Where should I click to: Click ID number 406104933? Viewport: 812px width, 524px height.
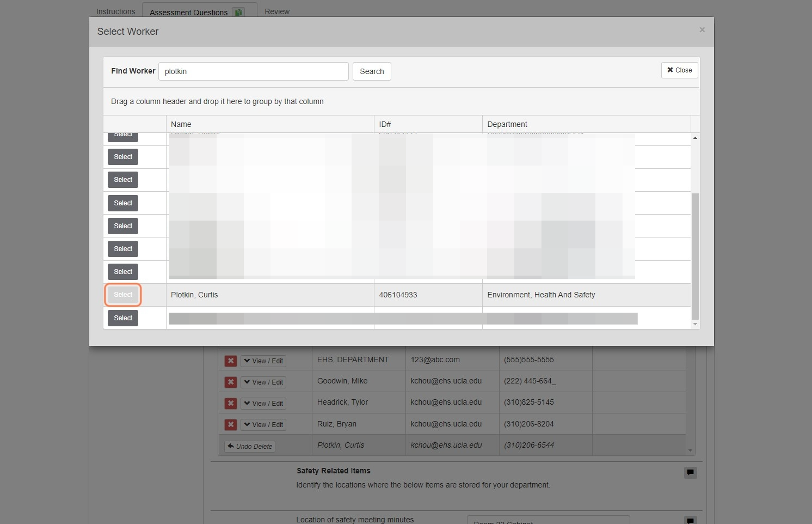pyautogui.click(x=398, y=295)
